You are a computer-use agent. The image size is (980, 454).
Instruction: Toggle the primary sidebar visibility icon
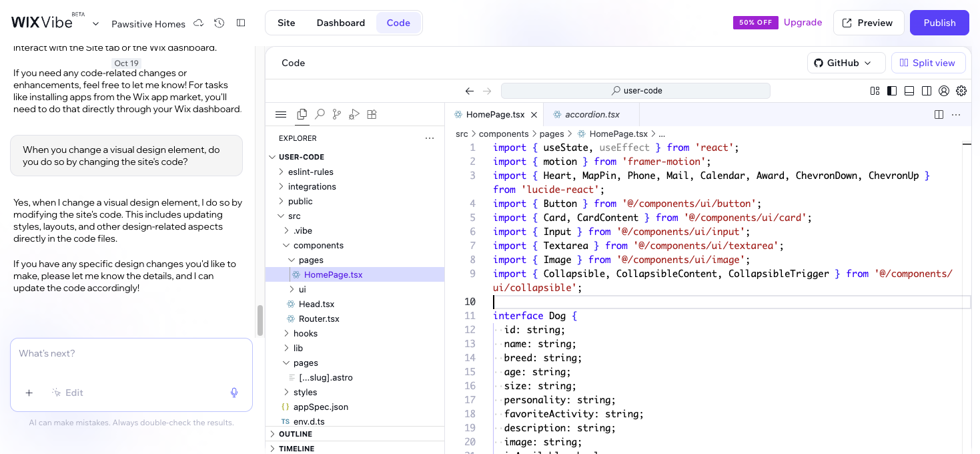pos(892,91)
